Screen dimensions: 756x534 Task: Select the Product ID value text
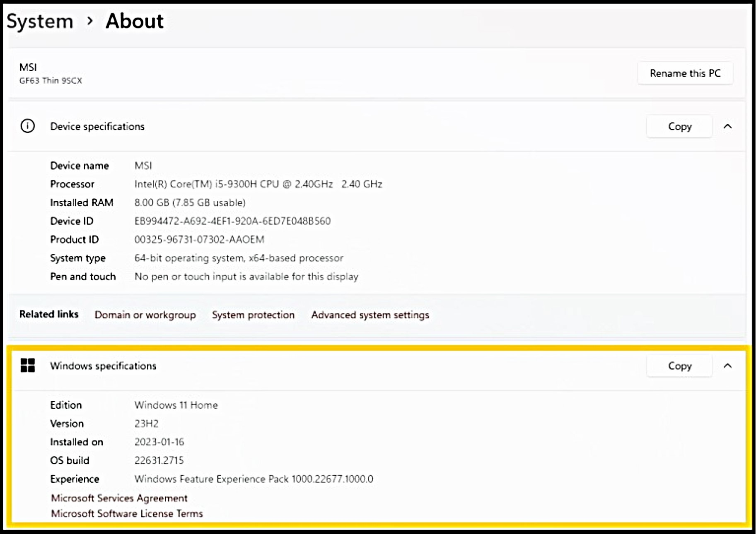point(199,239)
